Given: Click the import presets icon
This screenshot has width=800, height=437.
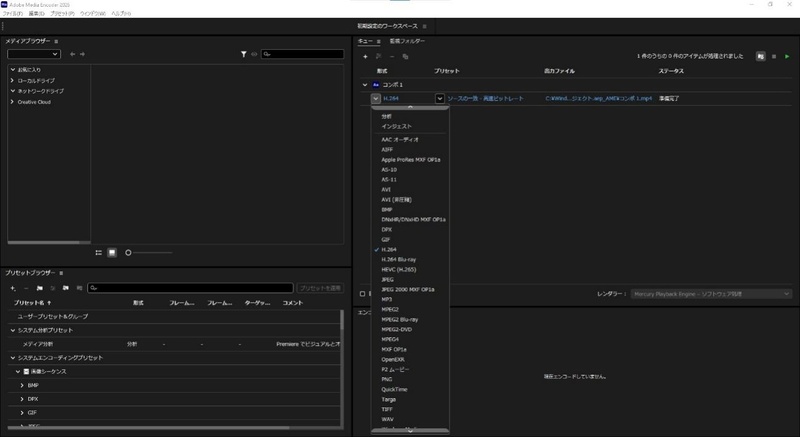Looking at the screenshot, I should coord(66,288).
